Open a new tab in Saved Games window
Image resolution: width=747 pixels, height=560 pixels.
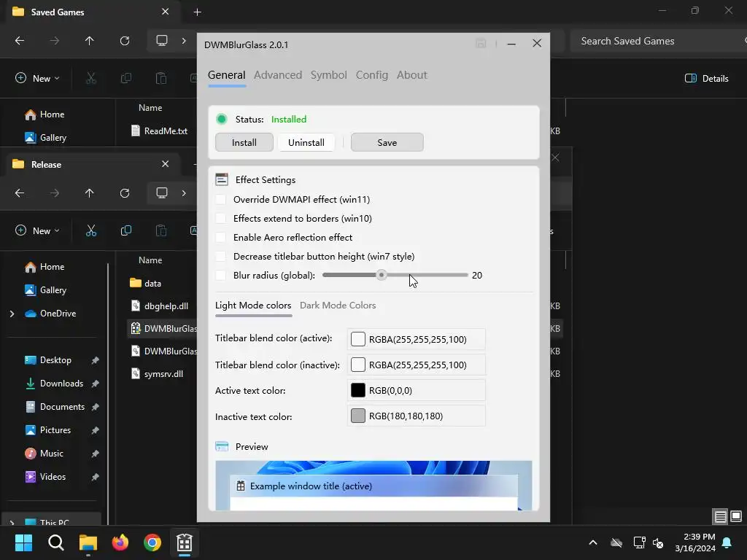197,12
